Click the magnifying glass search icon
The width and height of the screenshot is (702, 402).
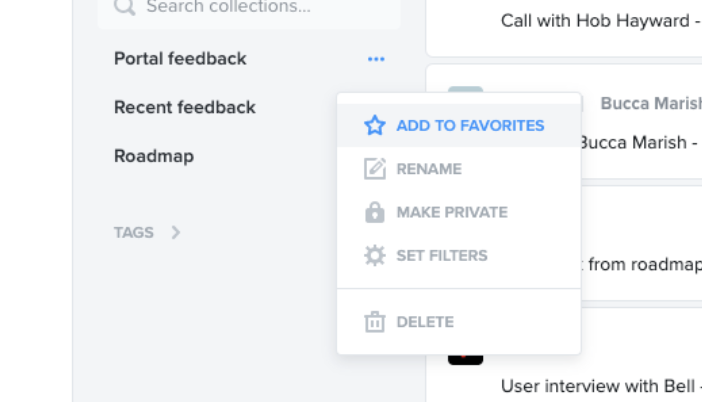point(124,7)
